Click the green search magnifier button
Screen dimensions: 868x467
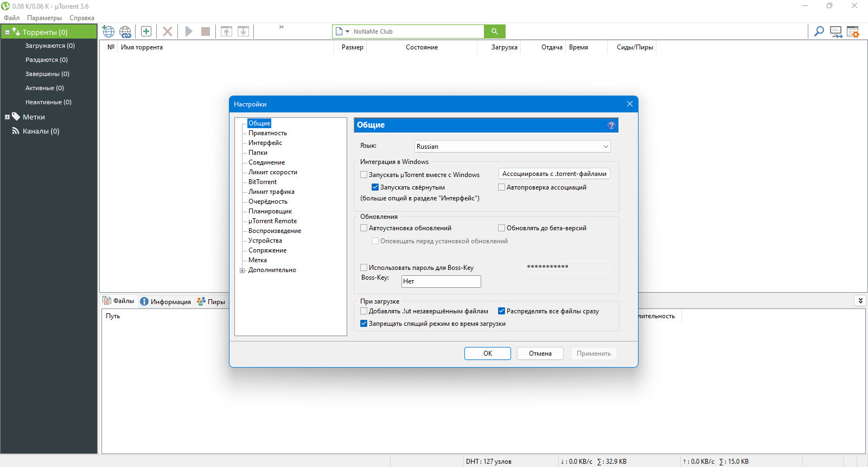click(494, 31)
